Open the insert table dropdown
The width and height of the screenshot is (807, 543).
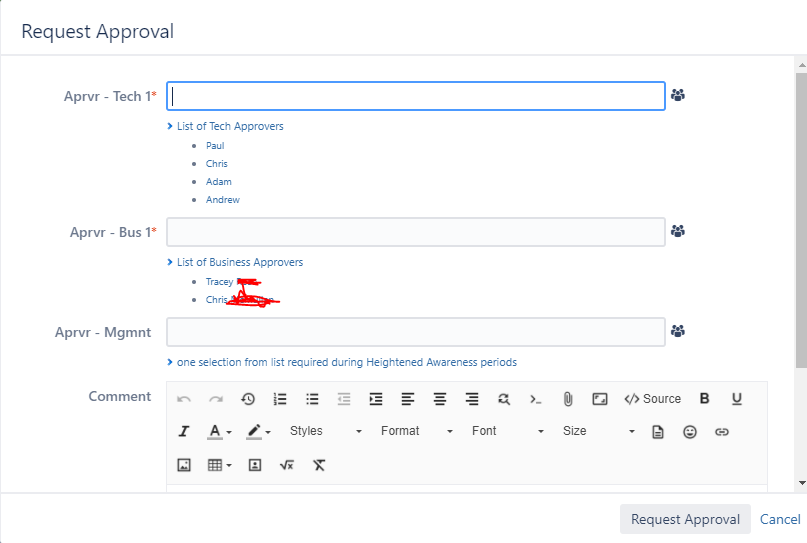coord(219,465)
